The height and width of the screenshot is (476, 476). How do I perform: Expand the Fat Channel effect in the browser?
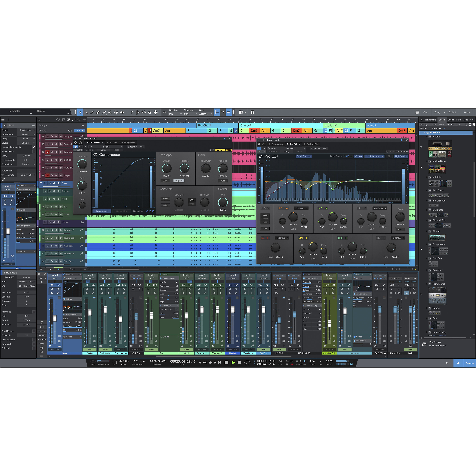click(x=427, y=284)
